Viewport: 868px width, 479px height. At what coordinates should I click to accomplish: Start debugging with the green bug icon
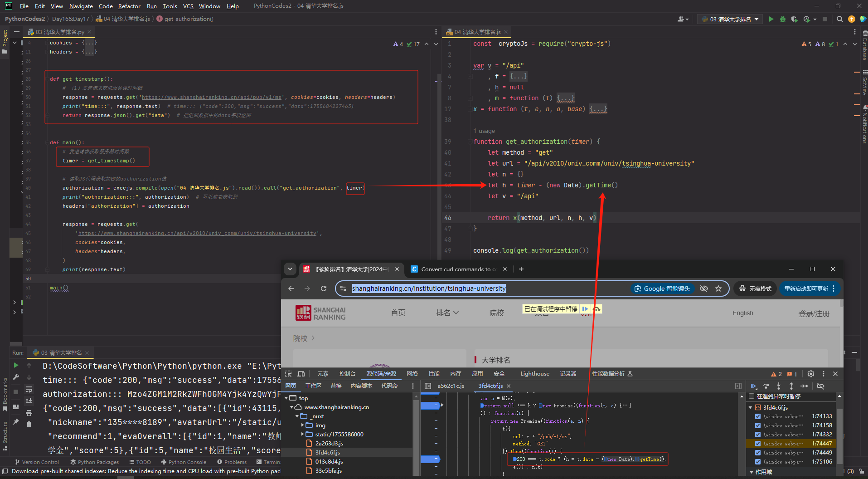pyautogui.click(x=783, y=19)
